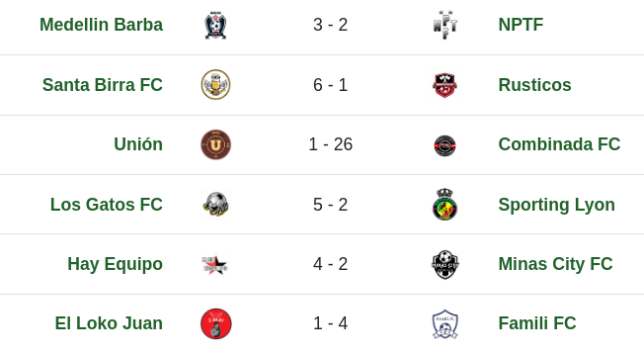Select the El Loko Juan red badge
The width and height of the screenshot is (644, 356).
coord(216,324)
